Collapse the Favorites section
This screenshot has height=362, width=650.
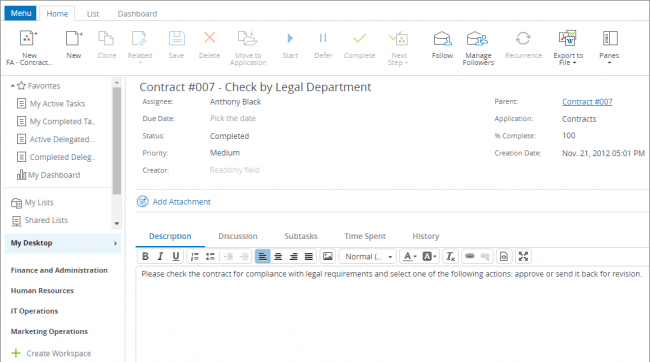click(x=13, y=86)
